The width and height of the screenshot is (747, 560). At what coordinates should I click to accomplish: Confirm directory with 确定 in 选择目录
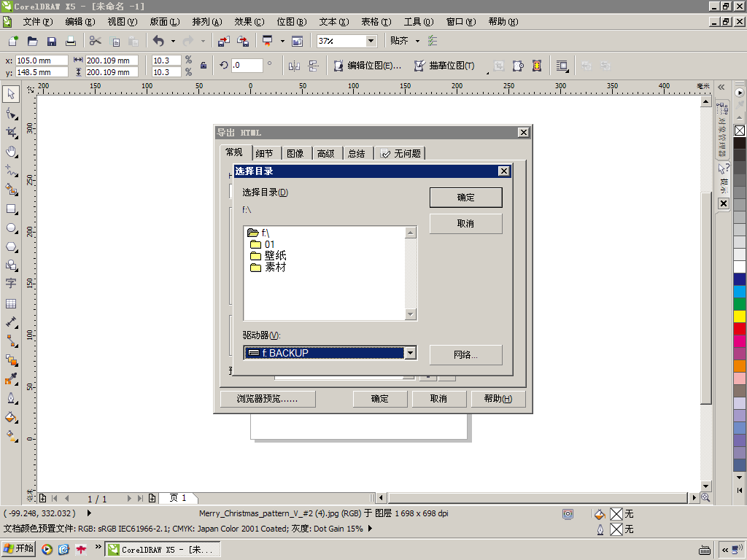(x=466, y=198)
